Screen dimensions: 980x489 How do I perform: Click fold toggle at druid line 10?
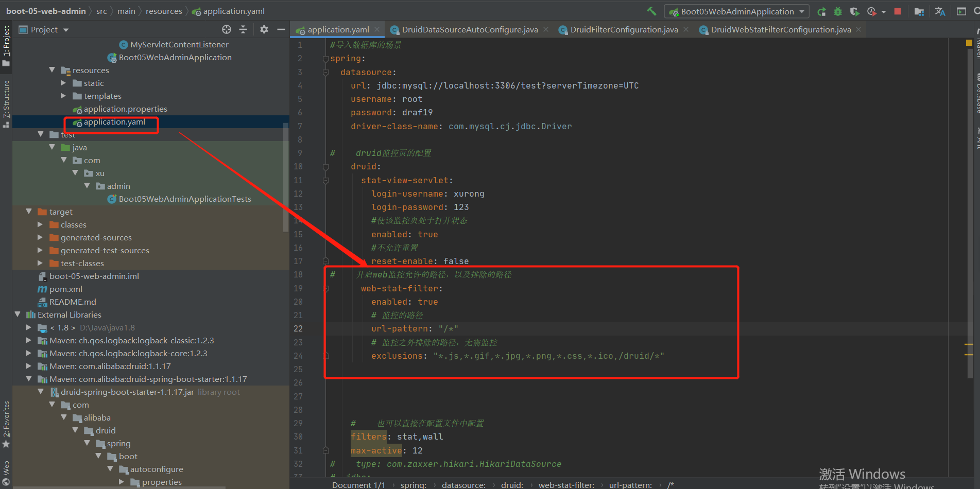[325, 167]
